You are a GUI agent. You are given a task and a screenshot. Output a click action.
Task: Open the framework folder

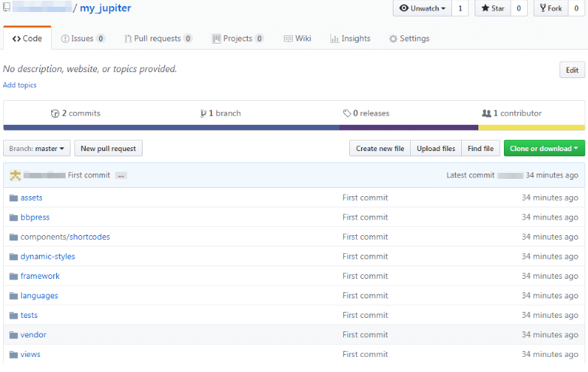[40, 276]
